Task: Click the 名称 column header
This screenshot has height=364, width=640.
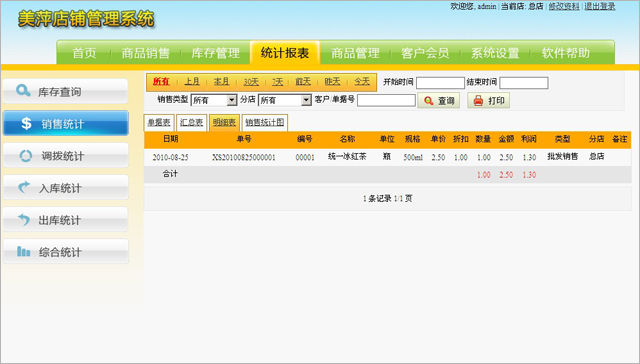Action: (347, 139)
